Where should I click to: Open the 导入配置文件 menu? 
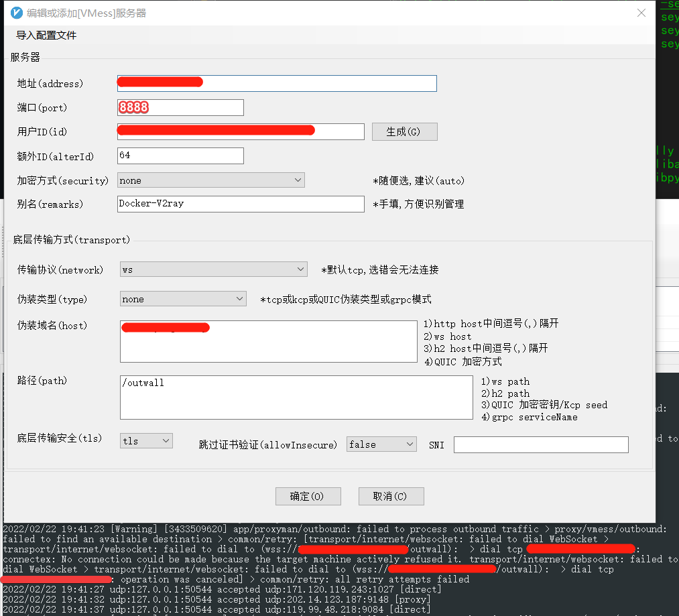click(x=46, y=34)
